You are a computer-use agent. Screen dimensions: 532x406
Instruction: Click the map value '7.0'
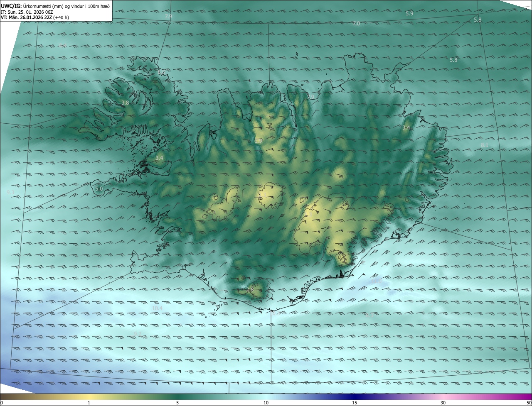(356, 24)
